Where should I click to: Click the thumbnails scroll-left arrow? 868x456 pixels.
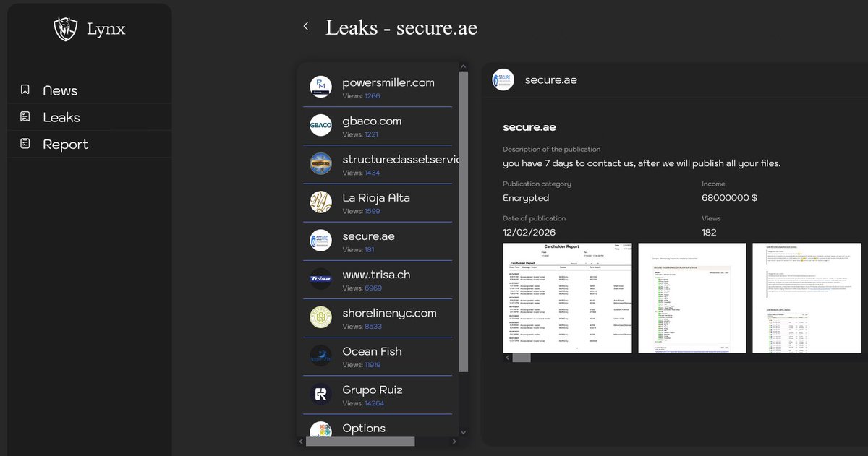(x=507, y=357)
